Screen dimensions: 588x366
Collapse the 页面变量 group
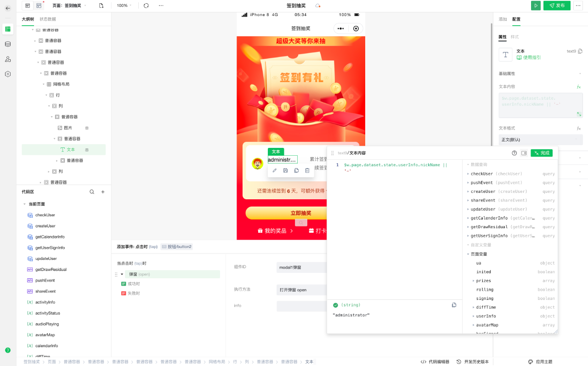(x=468, y=254)
